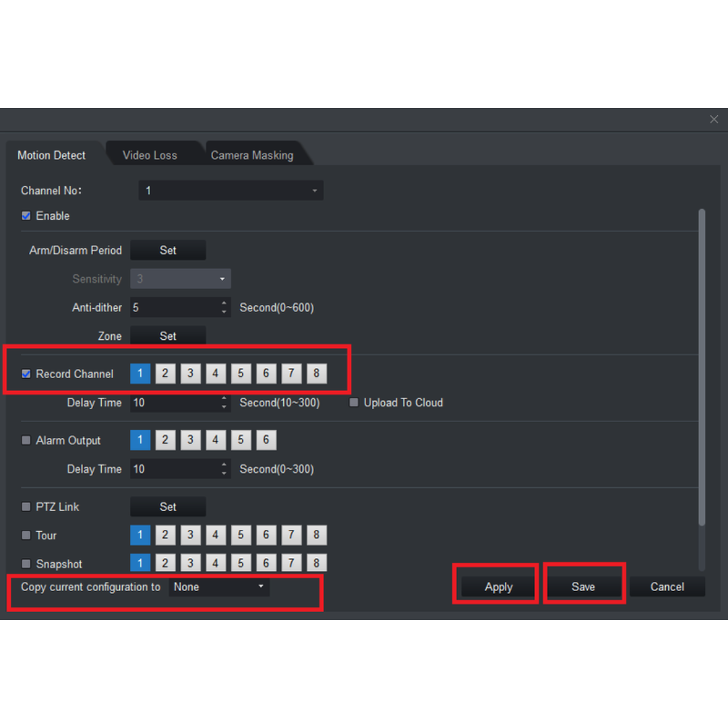Select Record Channel number 4
728x728 pixels.
coord(216,373)
